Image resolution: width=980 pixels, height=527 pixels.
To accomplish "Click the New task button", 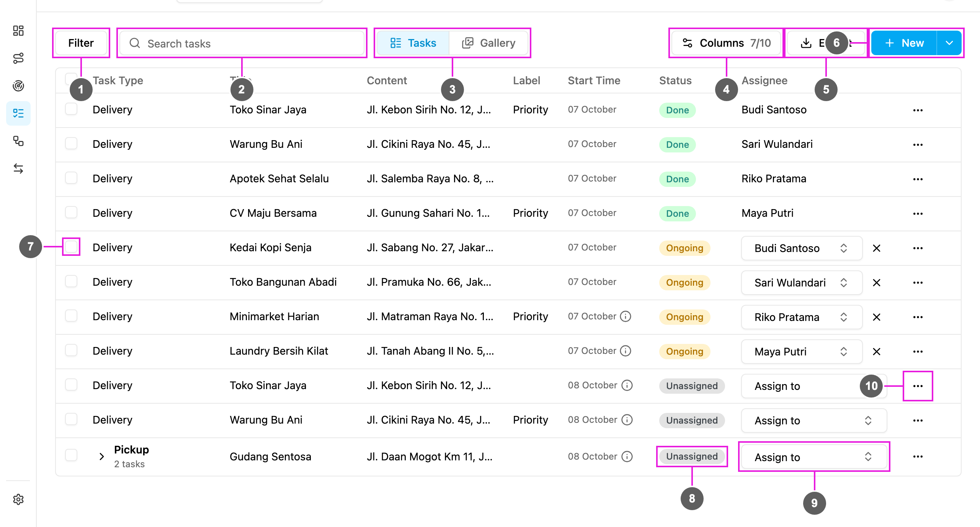I will click(x=904, y=43).
